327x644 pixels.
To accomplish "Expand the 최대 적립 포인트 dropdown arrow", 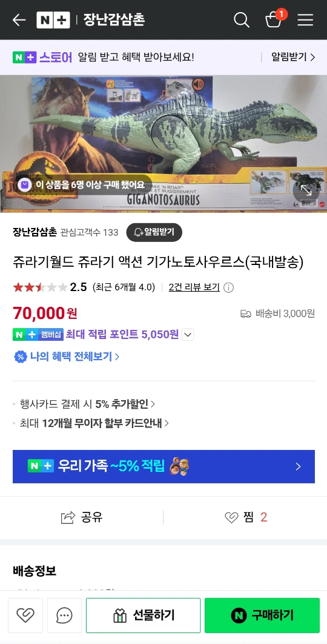I will click(188, 335).
